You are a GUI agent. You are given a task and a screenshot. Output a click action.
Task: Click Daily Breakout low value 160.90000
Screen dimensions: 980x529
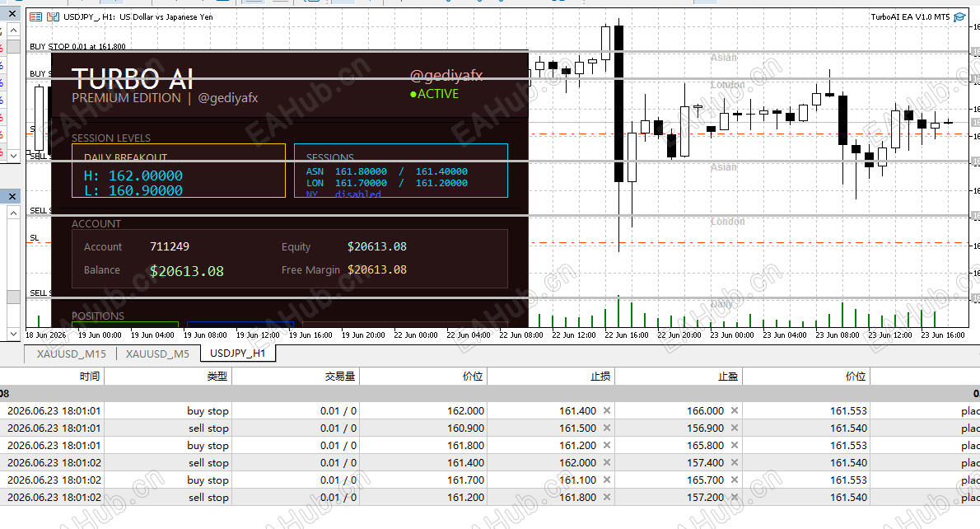(146, 190)
